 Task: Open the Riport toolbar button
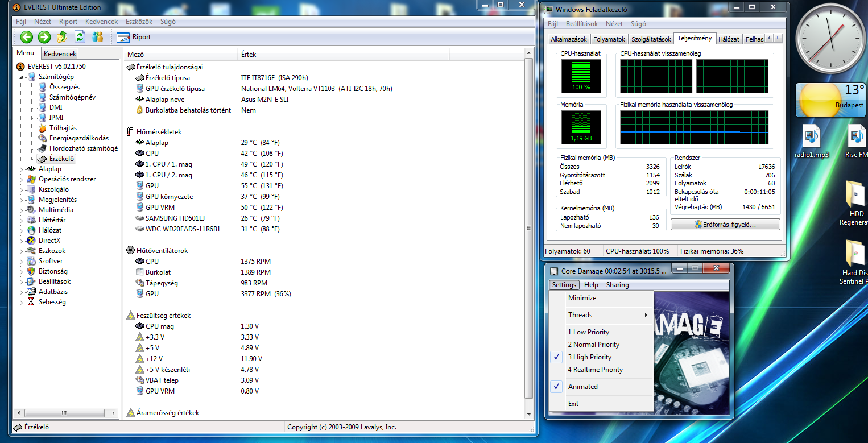134,37
